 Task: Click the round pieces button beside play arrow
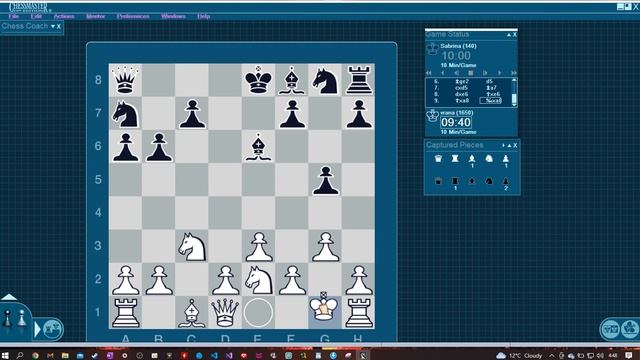[52, 329]
